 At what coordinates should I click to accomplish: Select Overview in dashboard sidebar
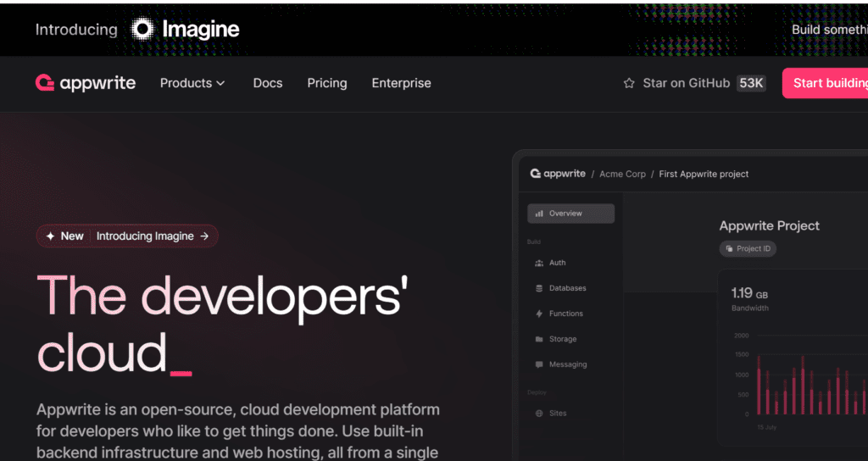570,214
